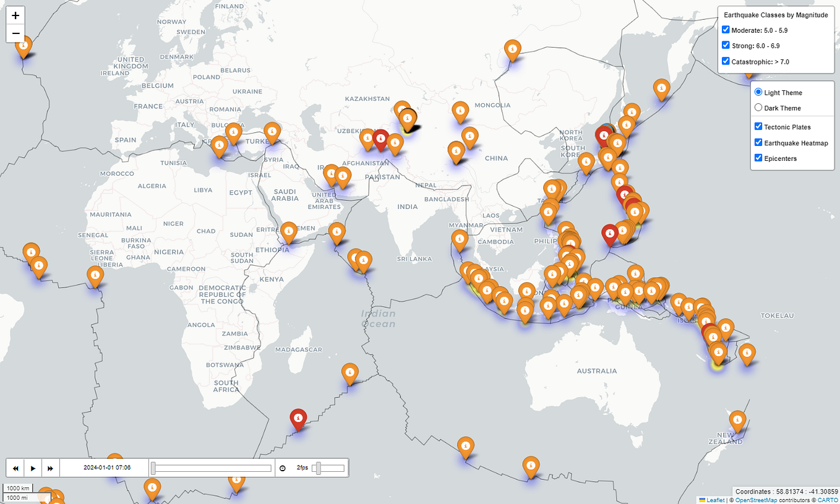
Task: Click the earthquake marker near New Zealand
Action: (736, 421)
